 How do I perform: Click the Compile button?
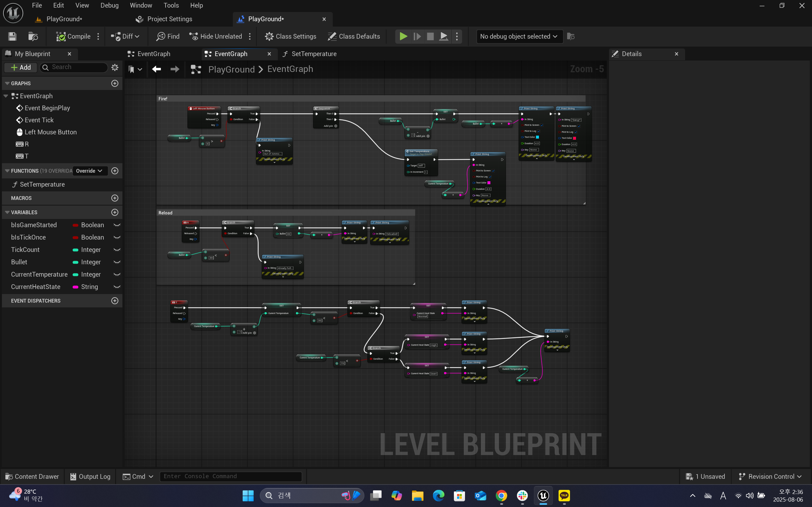click(x=74, y=36)
